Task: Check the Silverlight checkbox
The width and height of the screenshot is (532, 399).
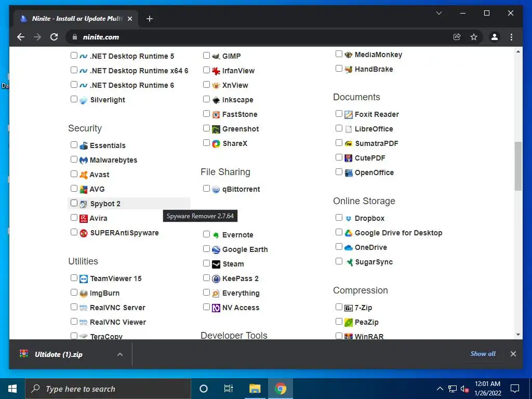Action: coord(74,99)
